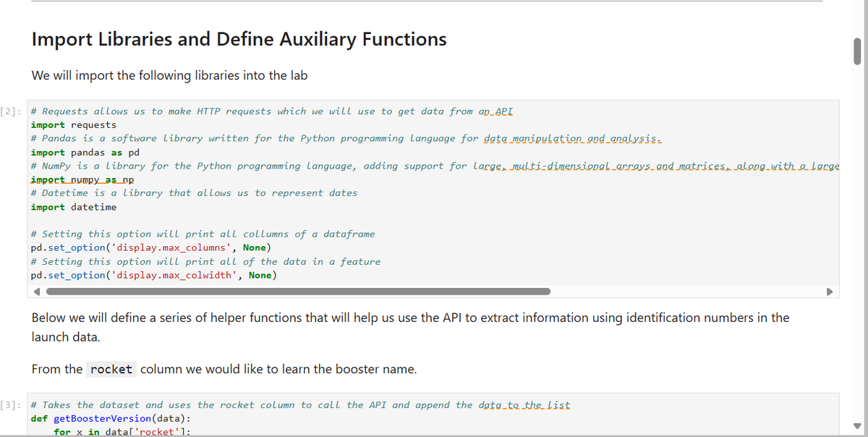Click the 'Import Libraries and Define Auxiliary Functions' heading
This screenshot has width=868, height=437.
[239, 39]
